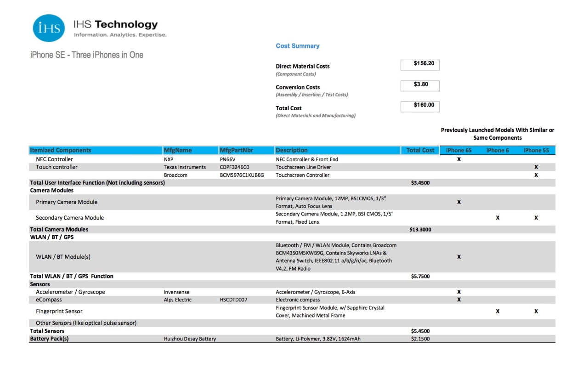The width and height of the screenshot is (588, 368).
Task: Select the $3.80 Conversion Costs box
Action: pos(419,85)
